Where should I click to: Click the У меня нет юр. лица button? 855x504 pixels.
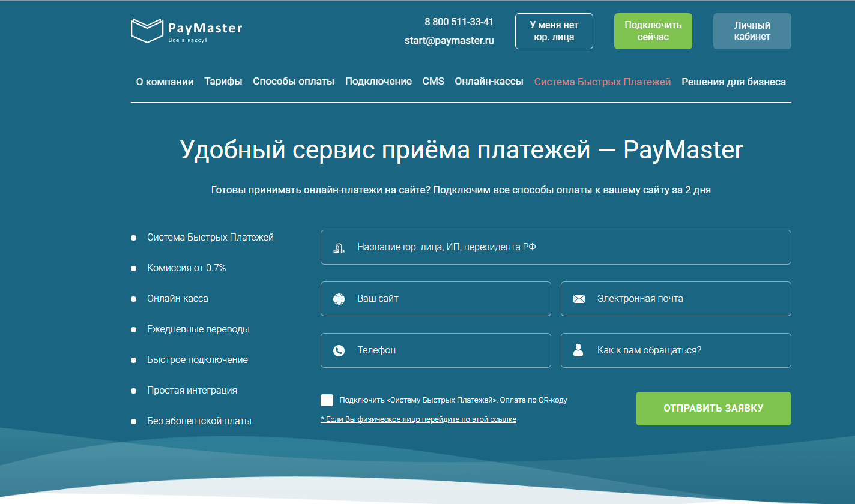point(554,31)
